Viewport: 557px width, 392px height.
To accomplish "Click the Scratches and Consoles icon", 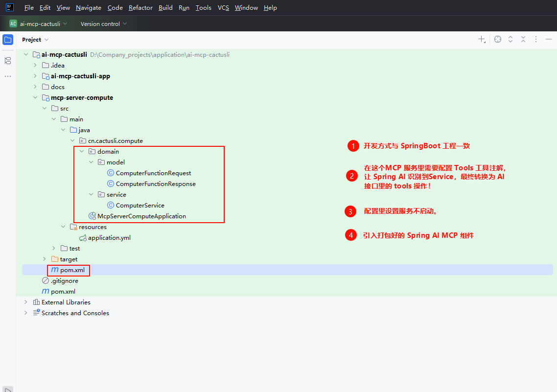I will (x=36, y=313).
